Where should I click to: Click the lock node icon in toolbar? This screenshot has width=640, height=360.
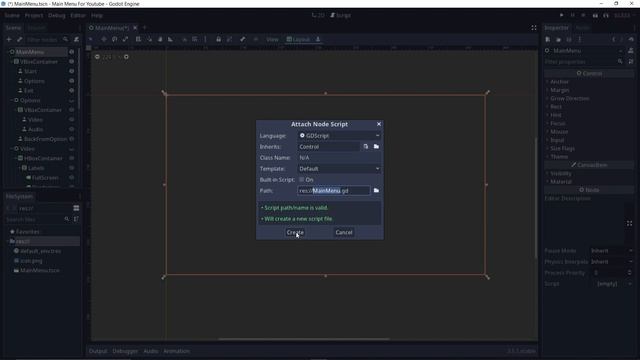[218, 40]
